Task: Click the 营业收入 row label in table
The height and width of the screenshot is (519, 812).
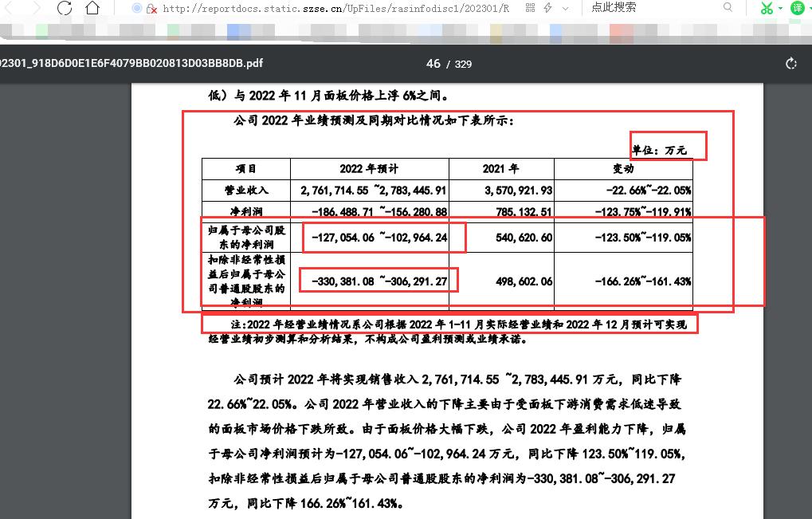Action: coord(246,191)
